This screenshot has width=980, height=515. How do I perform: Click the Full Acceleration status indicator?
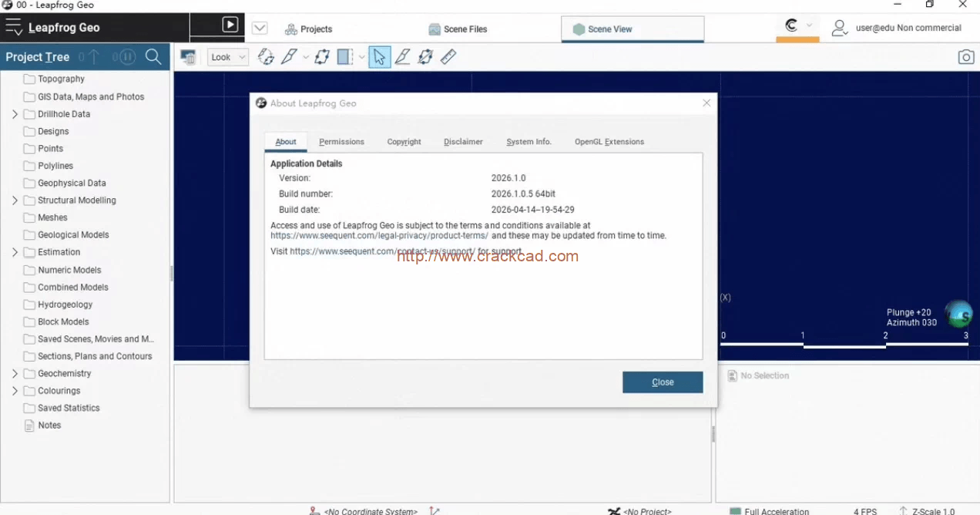point(769,511)
